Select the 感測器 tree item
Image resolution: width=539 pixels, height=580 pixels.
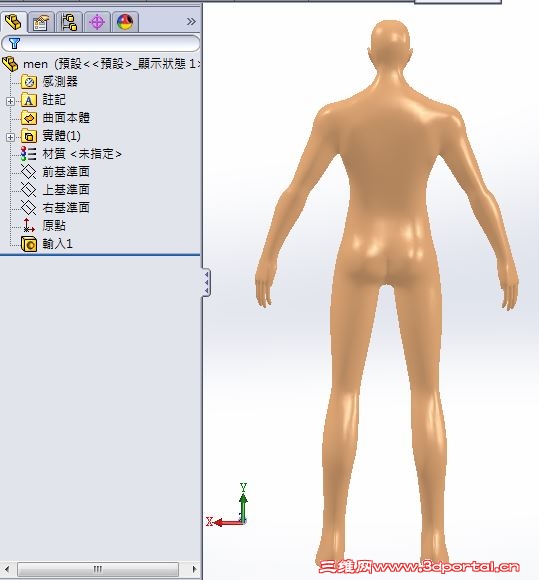click(60, 82)
